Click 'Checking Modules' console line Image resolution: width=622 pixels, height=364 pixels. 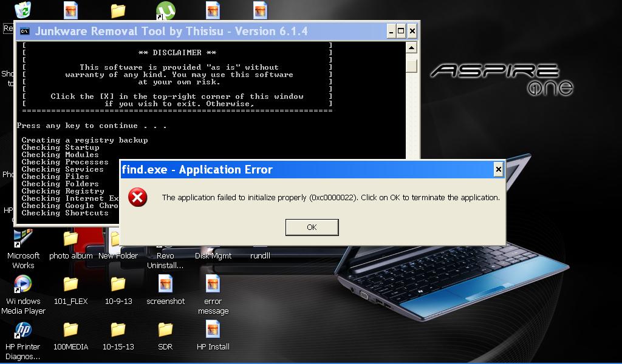pos(60,155)
